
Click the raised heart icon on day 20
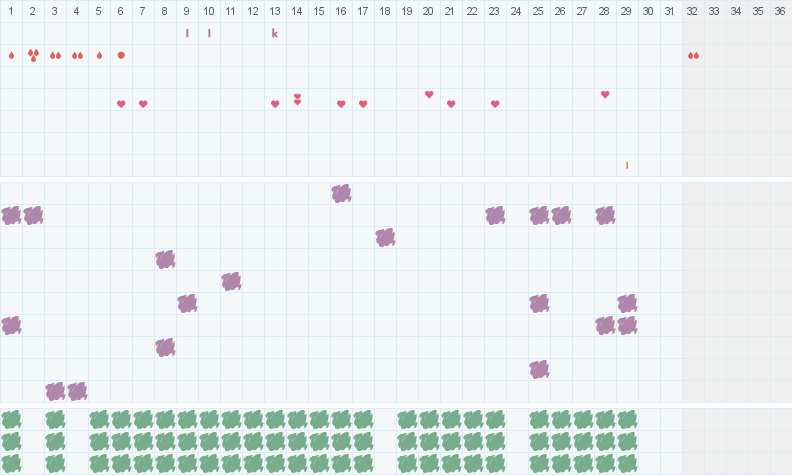pyautogui.click(x=429, y=94)
